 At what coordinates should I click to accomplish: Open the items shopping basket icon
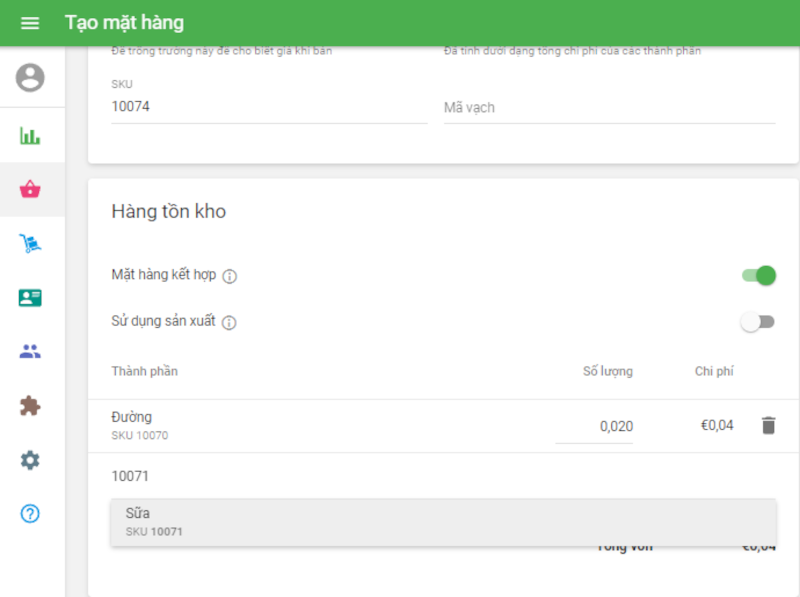[x=31, y=189]
